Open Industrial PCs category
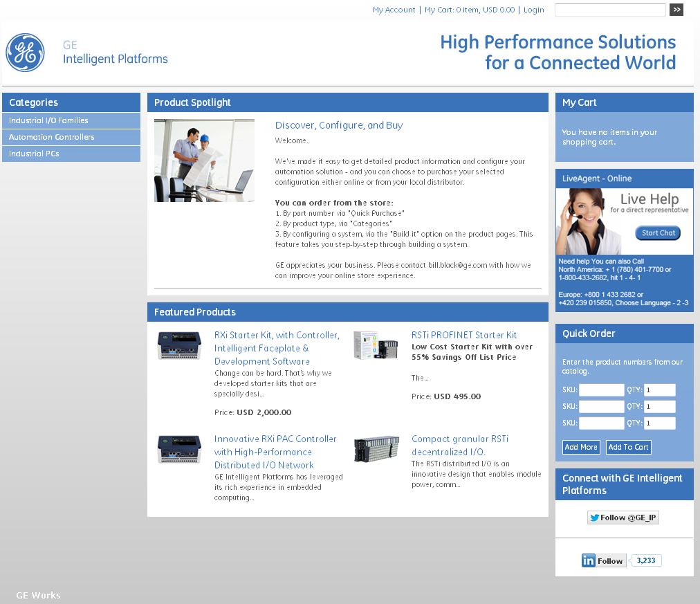The width and height of the screenshot is (700, 604). coord(71,154)
